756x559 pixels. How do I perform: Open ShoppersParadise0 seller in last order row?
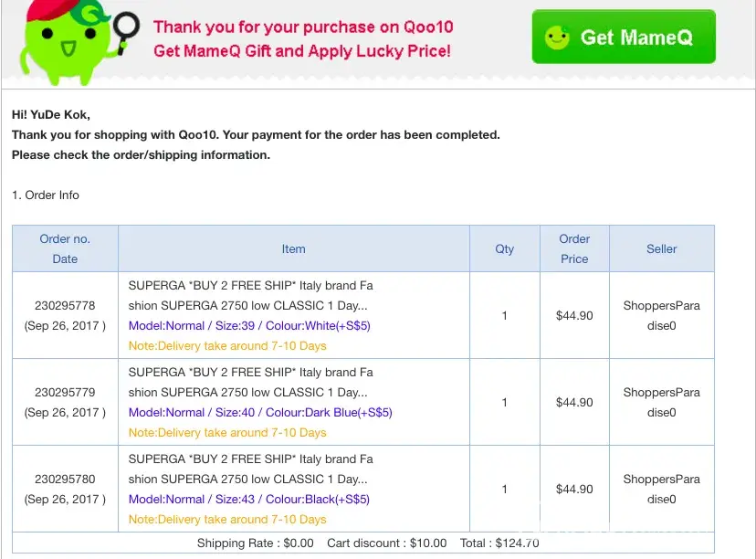[661, 489]
